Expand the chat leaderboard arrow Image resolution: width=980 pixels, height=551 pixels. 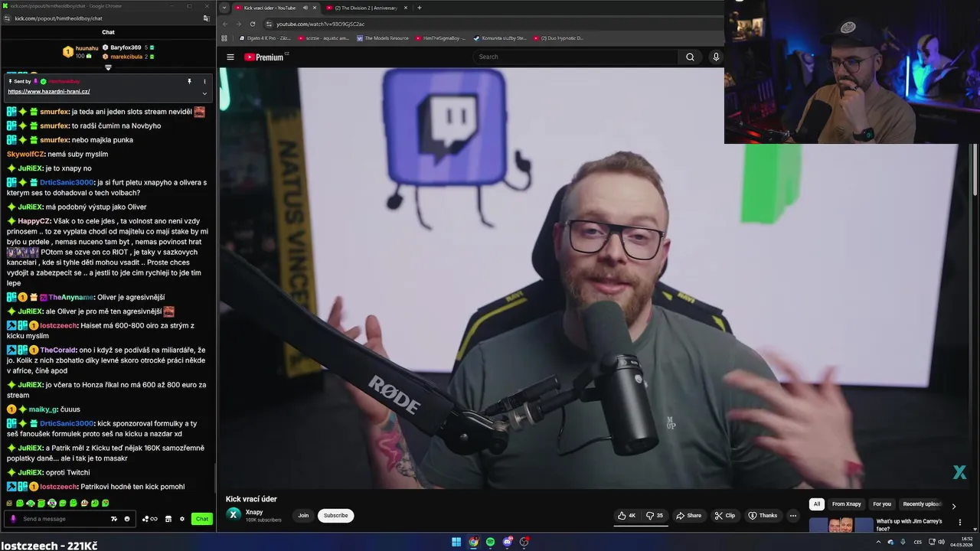108,67
